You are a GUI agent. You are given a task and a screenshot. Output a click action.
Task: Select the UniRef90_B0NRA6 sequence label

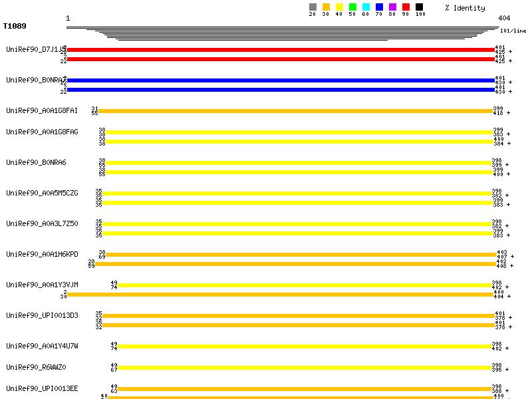point(36,162)
